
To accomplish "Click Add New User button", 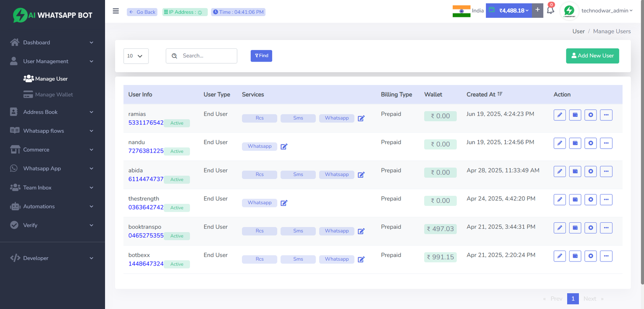I will coord(592,56).
